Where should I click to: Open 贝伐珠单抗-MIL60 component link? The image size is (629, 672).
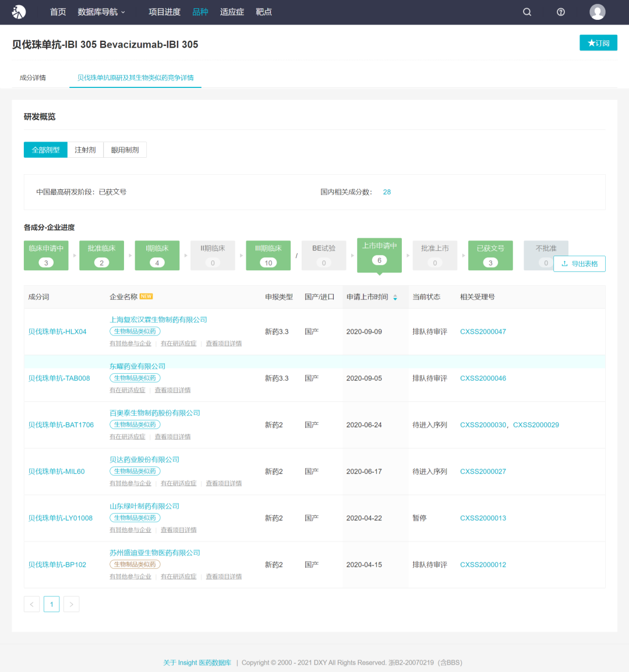pos(56,472)
